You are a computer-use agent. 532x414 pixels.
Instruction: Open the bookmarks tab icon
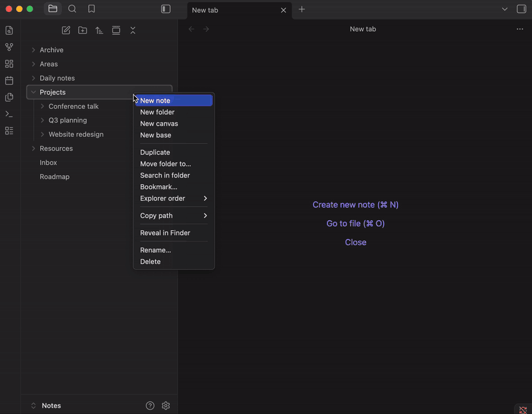pos(91,9)
